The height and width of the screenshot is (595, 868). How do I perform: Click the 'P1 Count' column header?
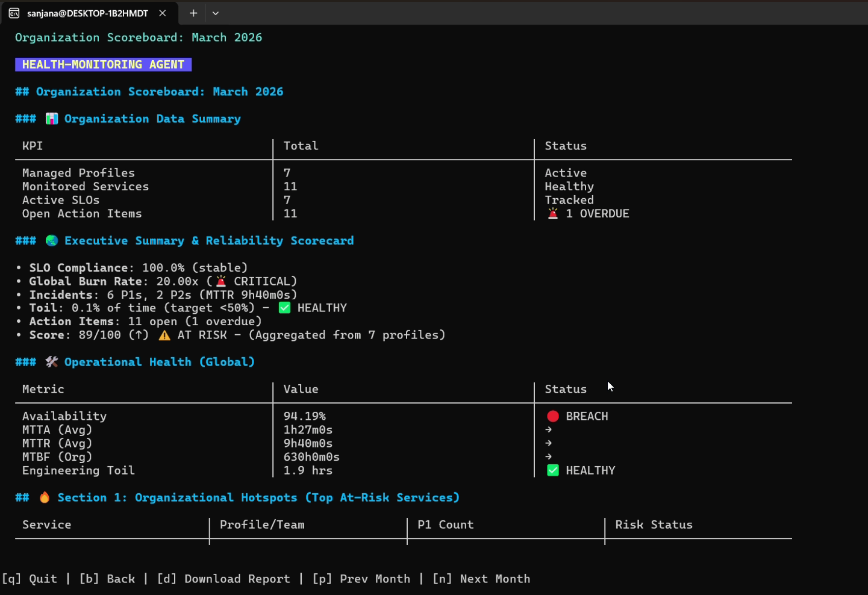point(446,525)
